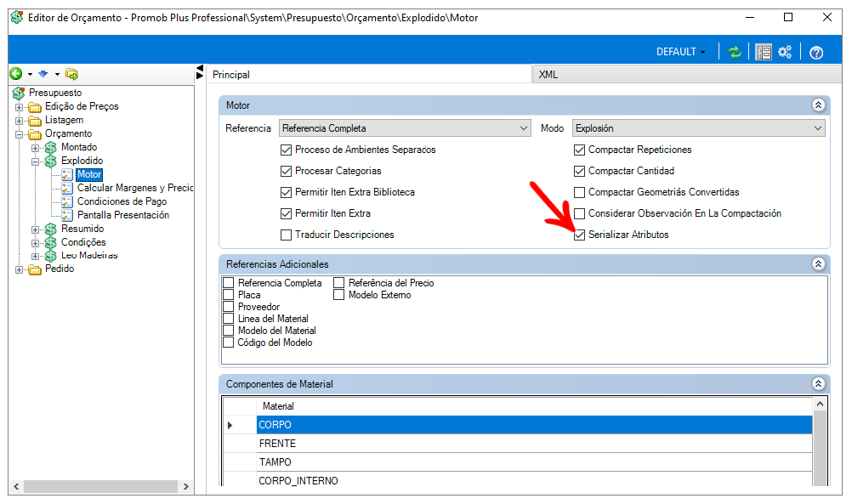Switch to the XML tab
This screenshot has width=852, height=504.
tap(548, 75)
